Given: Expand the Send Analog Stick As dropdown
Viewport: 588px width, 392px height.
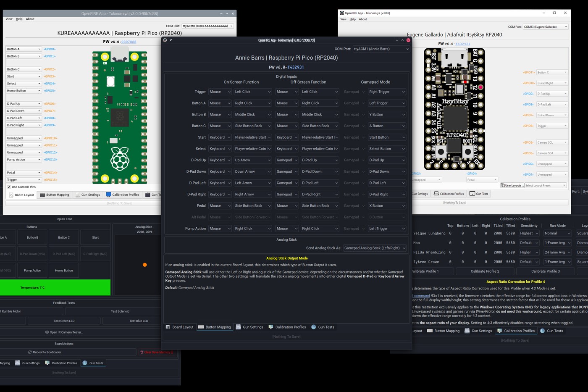Looking at the screenshot, I should [x=375, y=248].
